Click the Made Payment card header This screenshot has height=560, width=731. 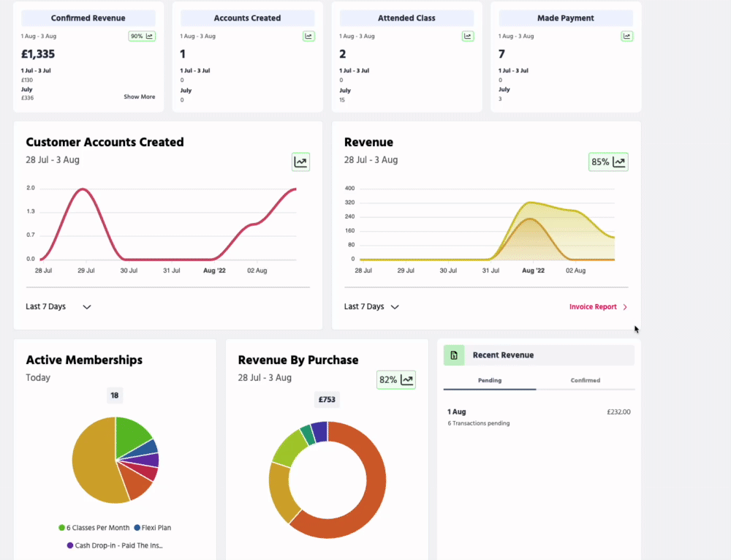pos(566,18)
